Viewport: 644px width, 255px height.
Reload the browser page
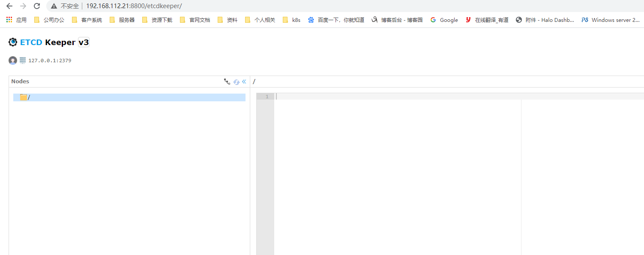click(37, 6)
